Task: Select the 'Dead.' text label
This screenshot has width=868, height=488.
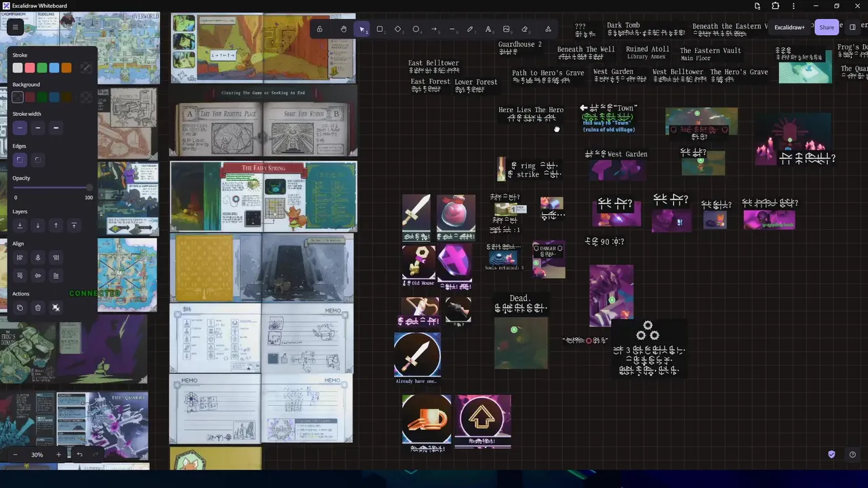Action: pos(520,298)
